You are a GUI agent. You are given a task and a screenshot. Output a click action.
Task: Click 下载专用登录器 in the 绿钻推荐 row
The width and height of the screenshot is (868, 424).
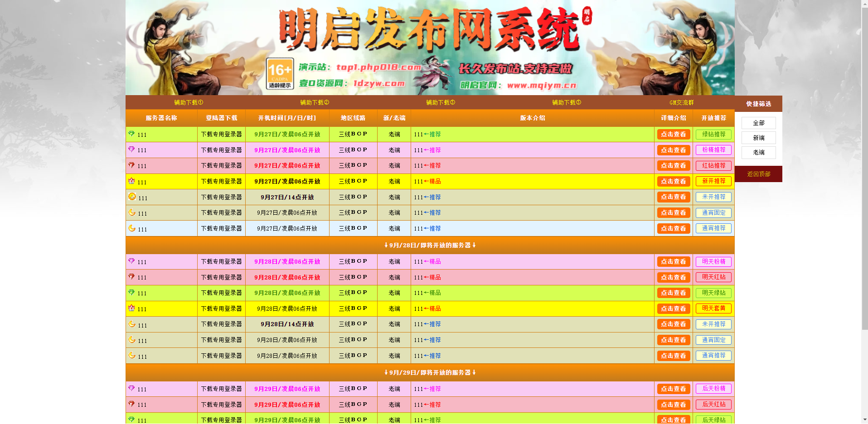(x=222, y=134)
